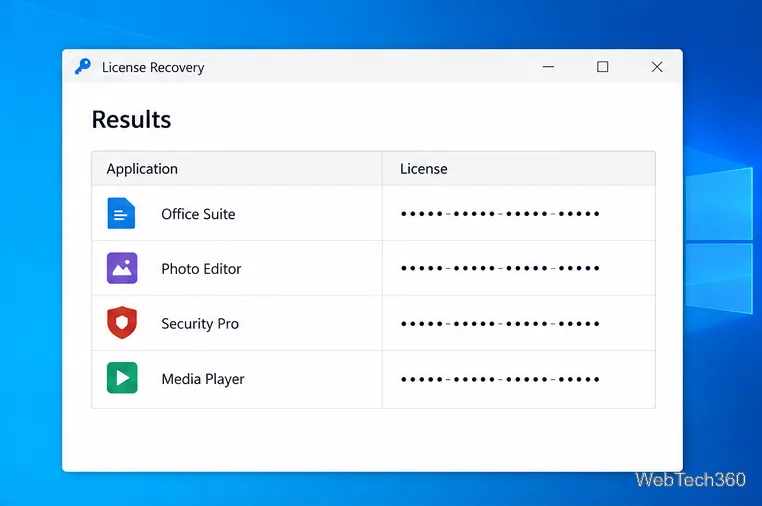The width and height of the screenshot is (762, 506).
Task: Click the Security Pro application name
Action: (200, 324)
